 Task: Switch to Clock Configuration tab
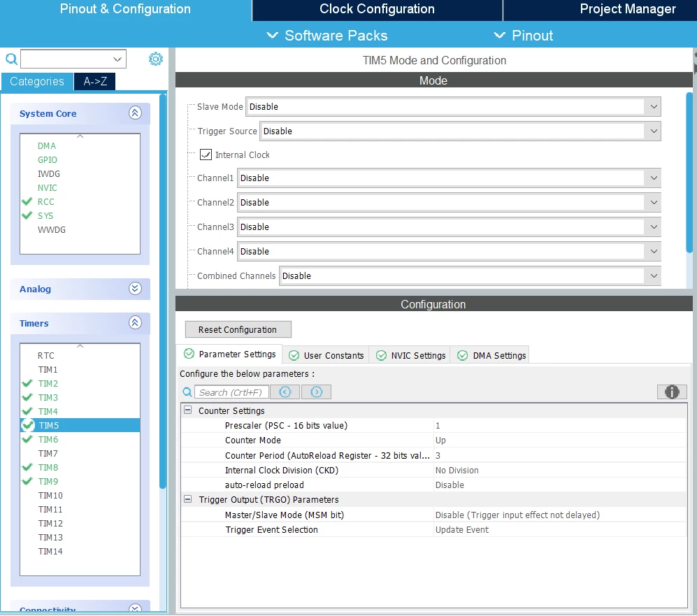377,9
